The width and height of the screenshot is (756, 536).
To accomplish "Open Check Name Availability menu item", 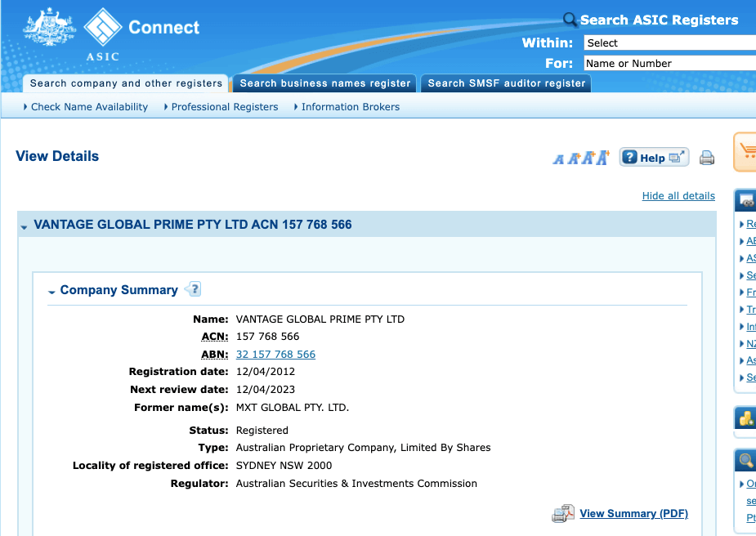I will tap(89, 107).
